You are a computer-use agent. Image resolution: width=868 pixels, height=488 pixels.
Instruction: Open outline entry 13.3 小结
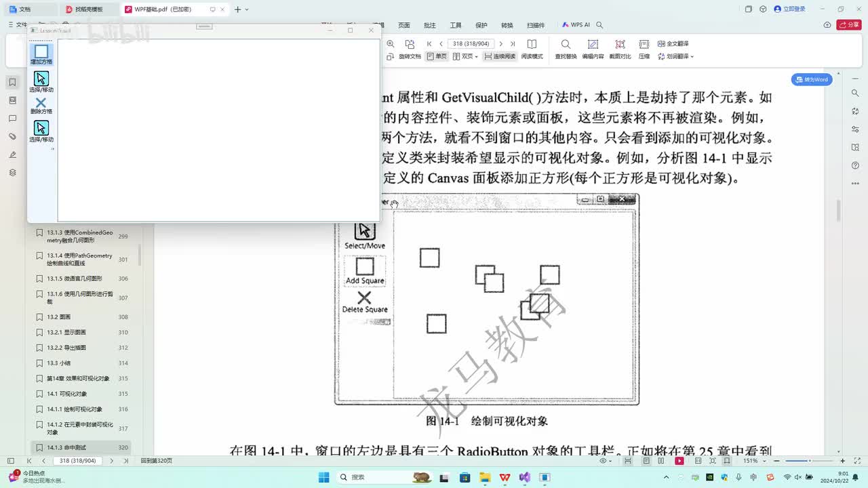(x=81, y=363)
